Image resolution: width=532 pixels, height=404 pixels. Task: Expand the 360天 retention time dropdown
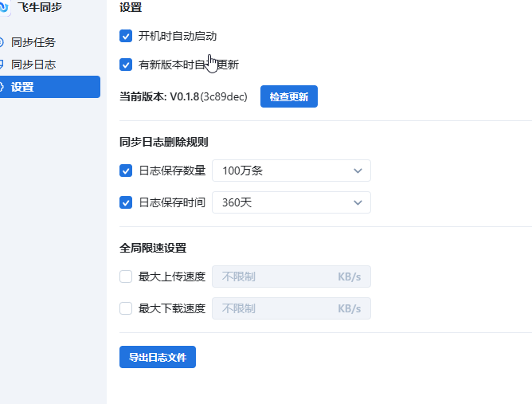291,202
